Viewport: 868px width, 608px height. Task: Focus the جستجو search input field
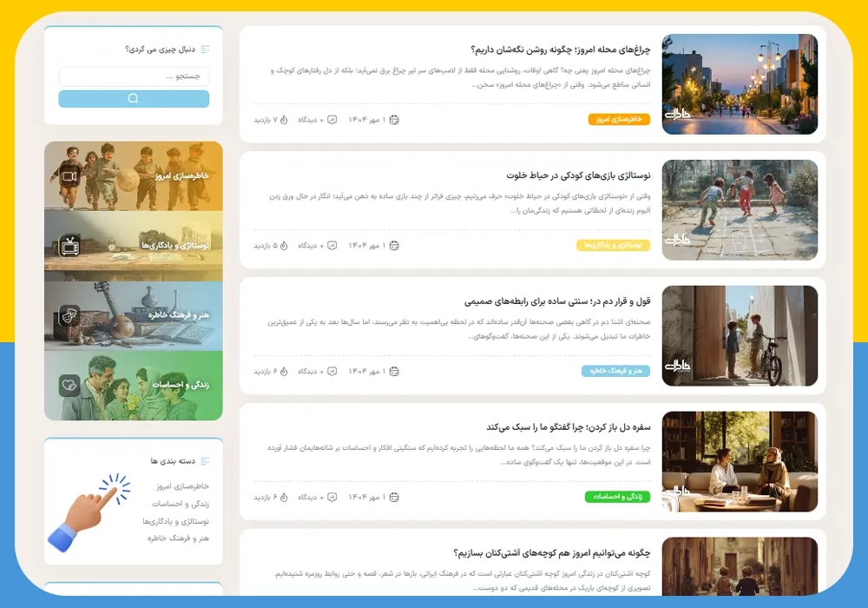[134, 76]
